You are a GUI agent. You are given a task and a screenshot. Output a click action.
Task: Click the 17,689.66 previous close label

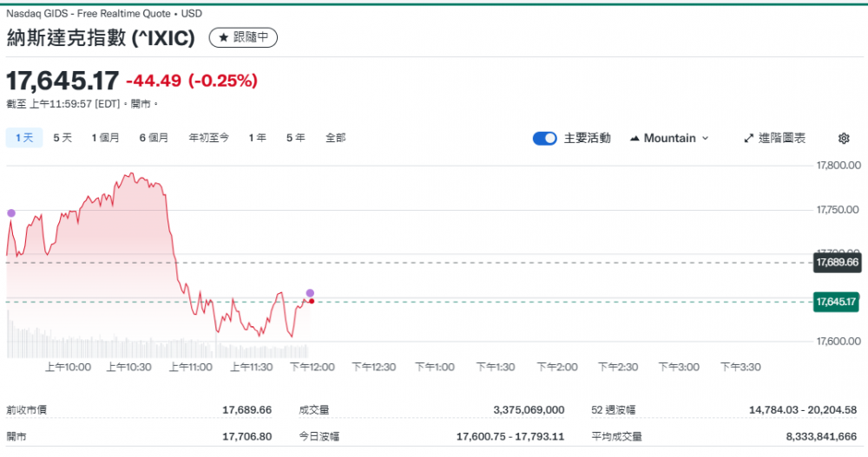point(836,262)
